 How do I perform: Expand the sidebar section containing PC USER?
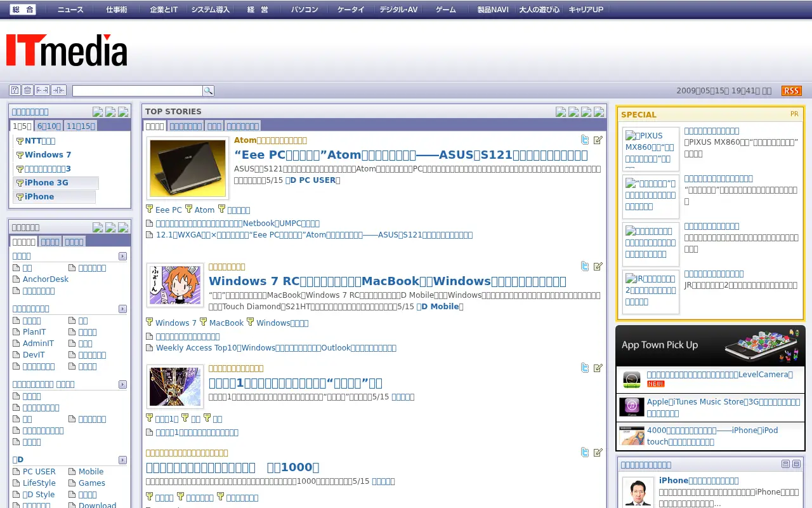click(122, 460)
